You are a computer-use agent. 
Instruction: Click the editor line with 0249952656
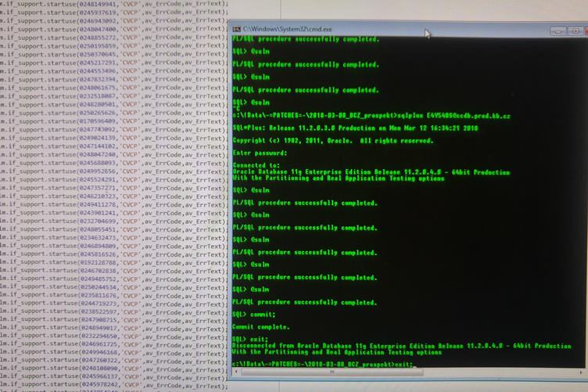pyautogui.click(x=114, y=171)
